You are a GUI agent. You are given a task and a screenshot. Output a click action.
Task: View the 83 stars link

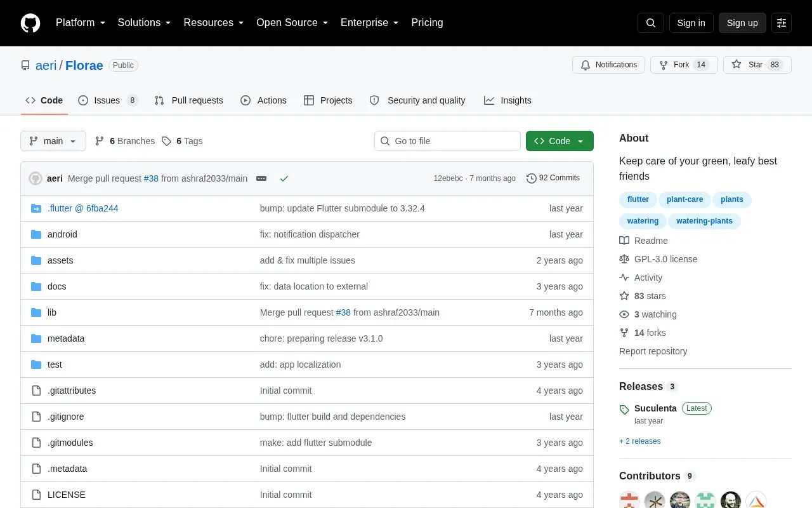(643, 296)
